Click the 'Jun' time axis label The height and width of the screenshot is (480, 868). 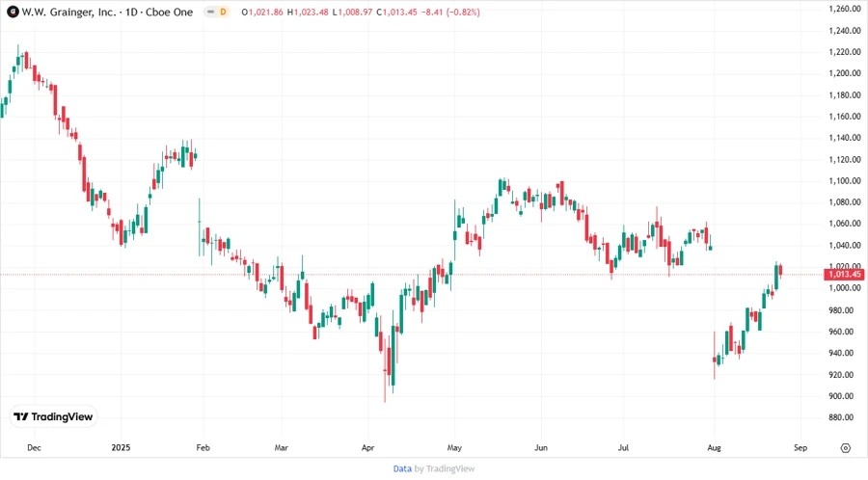(x=541, y=447)
